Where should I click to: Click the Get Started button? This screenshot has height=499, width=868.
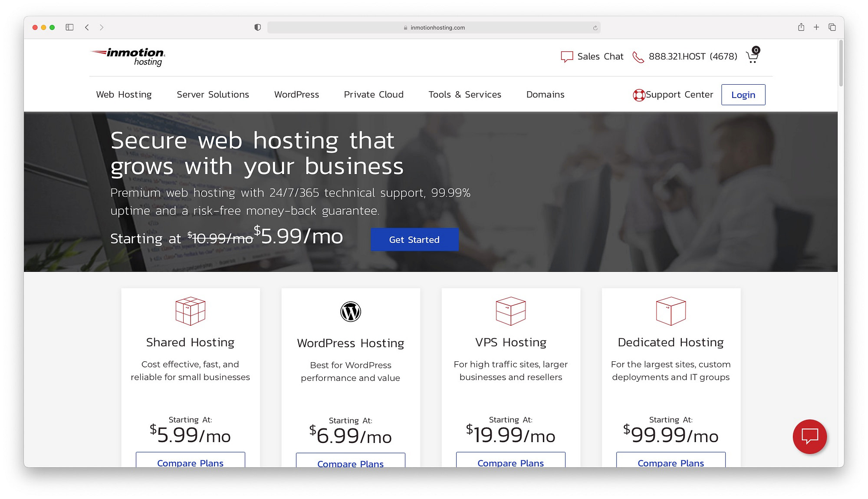coord(414,239)
